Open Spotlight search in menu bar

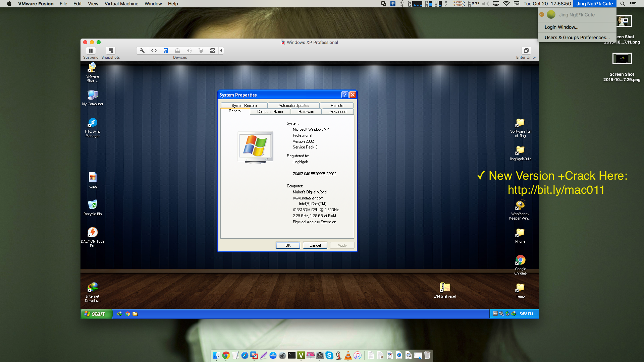(x=623, y=4)
